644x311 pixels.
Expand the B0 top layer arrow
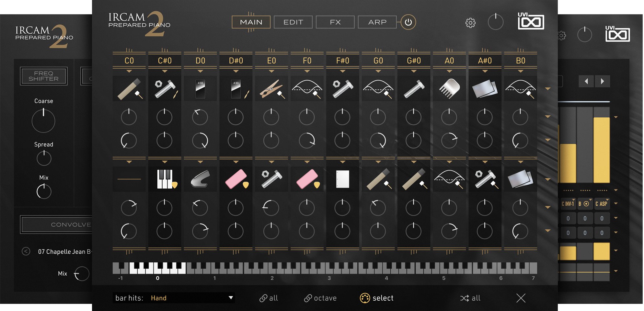pyautogui.click(x=521, y=71)
